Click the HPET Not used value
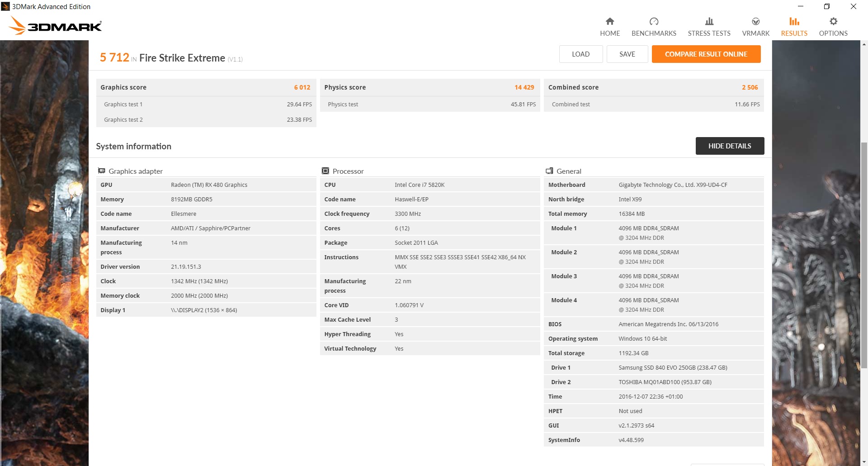 point(630,411)
